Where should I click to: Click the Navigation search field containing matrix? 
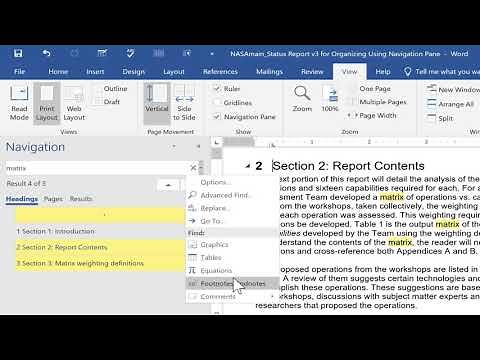97,168
